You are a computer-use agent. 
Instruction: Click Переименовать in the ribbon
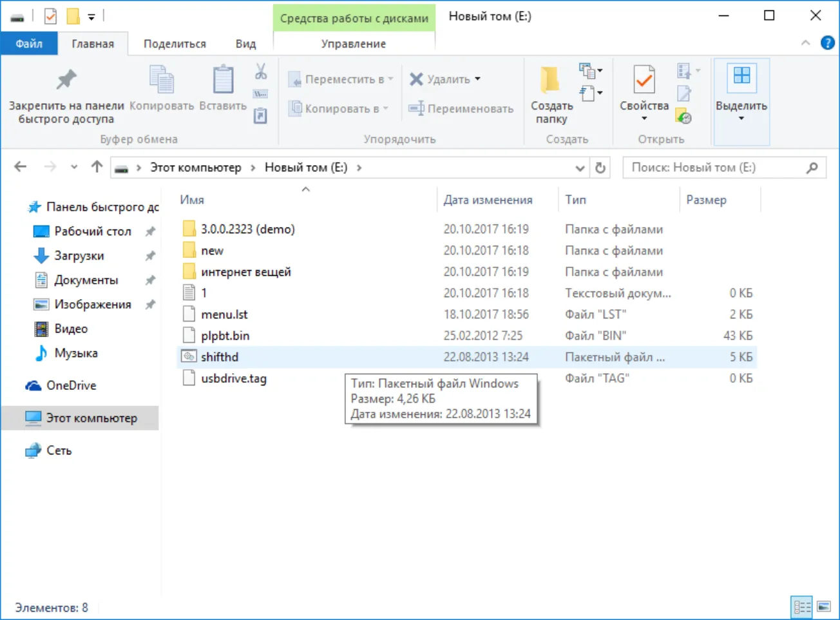coord(461,109)
